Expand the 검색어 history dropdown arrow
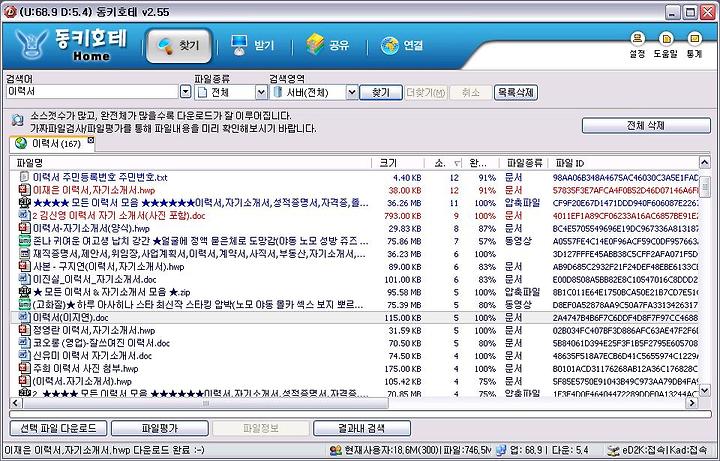 (185, 92)
